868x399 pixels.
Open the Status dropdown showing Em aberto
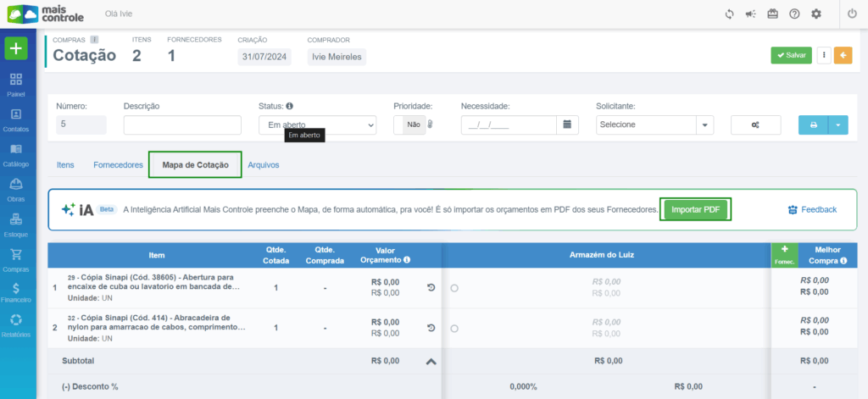317,125
